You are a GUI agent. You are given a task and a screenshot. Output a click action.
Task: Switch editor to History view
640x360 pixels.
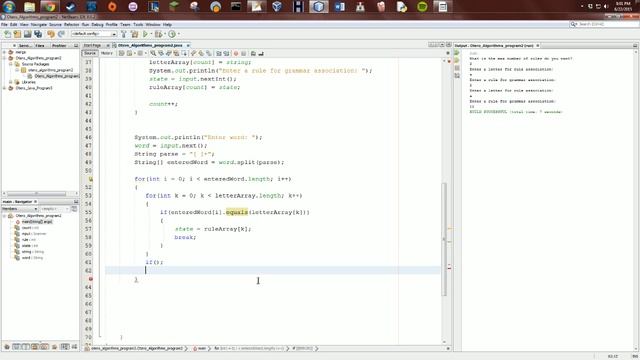tap(107, 53)
